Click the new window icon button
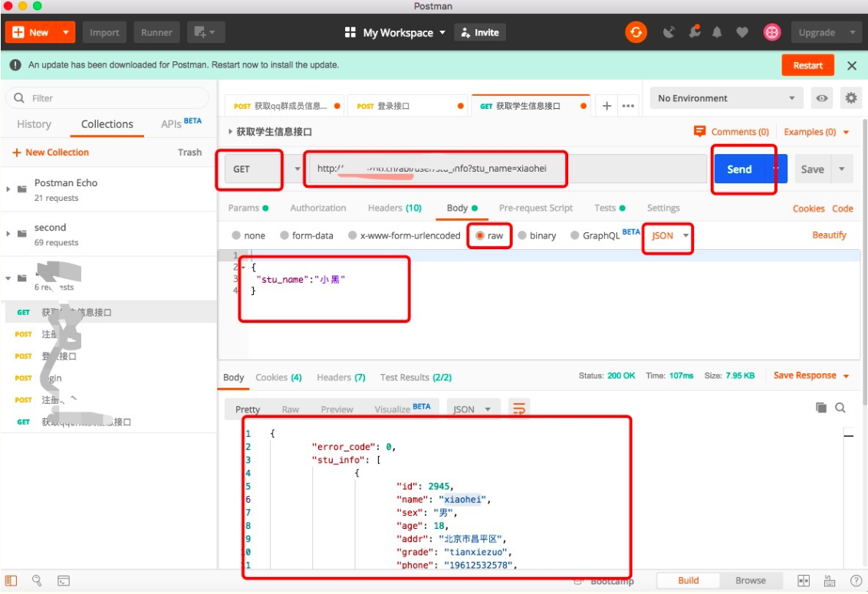The height and width of the screenshot is (594, 868). [x=205, y=32]
